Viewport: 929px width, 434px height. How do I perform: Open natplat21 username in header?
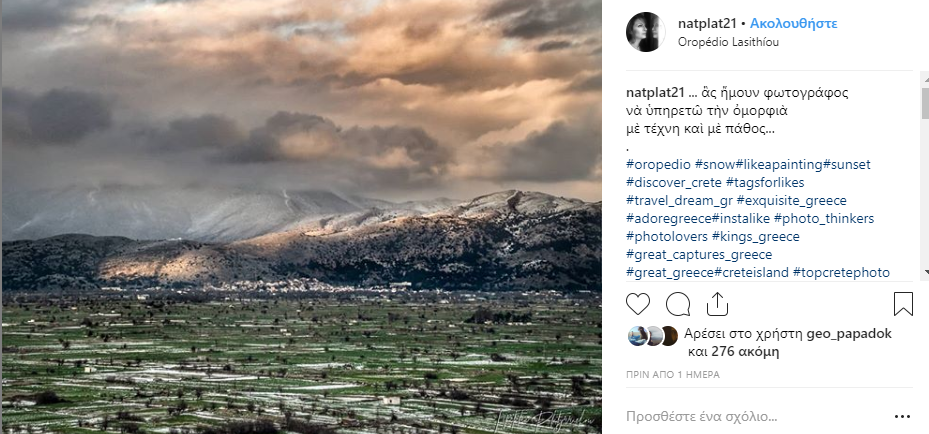point(707,24)
